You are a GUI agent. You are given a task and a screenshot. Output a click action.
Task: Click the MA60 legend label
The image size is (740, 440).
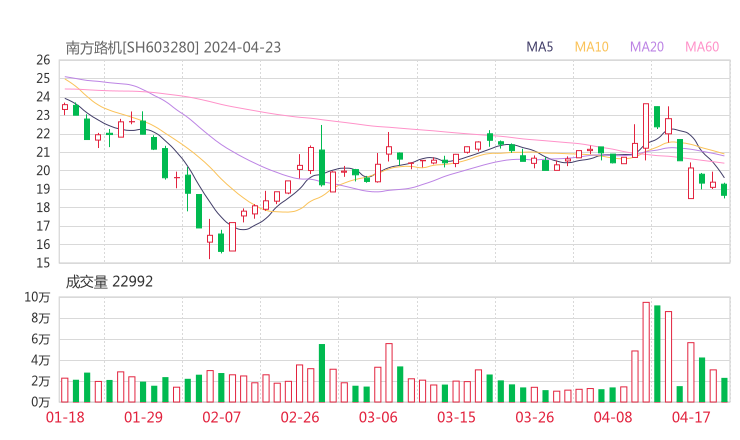(x=702, y=47)
